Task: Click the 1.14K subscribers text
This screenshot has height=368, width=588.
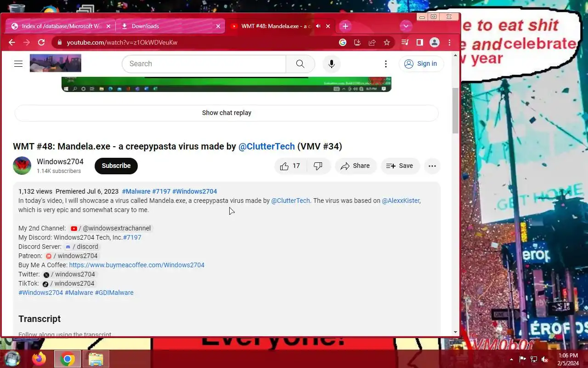Action: [59, 171]
